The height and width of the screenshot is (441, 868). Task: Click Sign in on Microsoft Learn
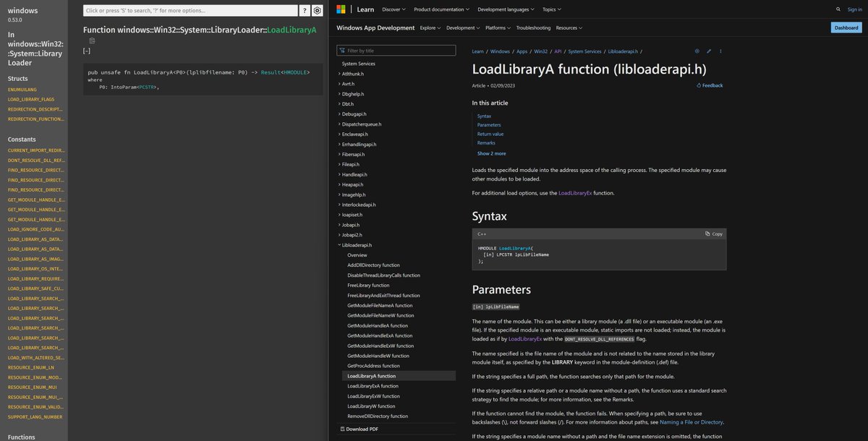(x=855, y=9)
